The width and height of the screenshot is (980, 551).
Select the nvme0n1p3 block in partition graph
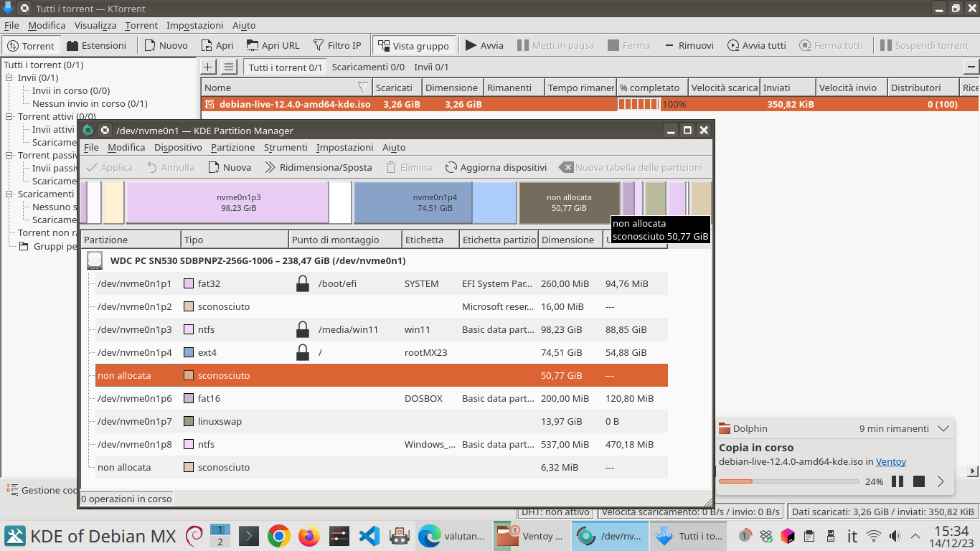[239, 202]
